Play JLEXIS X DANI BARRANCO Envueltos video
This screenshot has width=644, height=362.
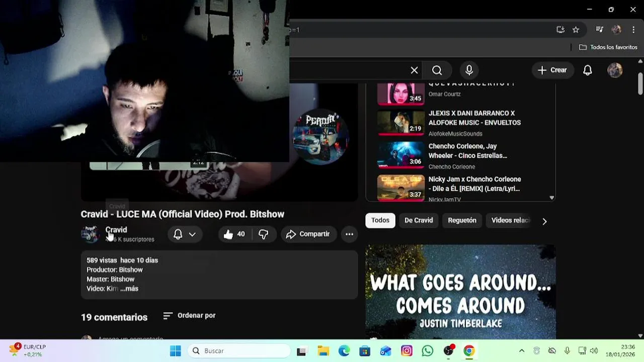401,123
